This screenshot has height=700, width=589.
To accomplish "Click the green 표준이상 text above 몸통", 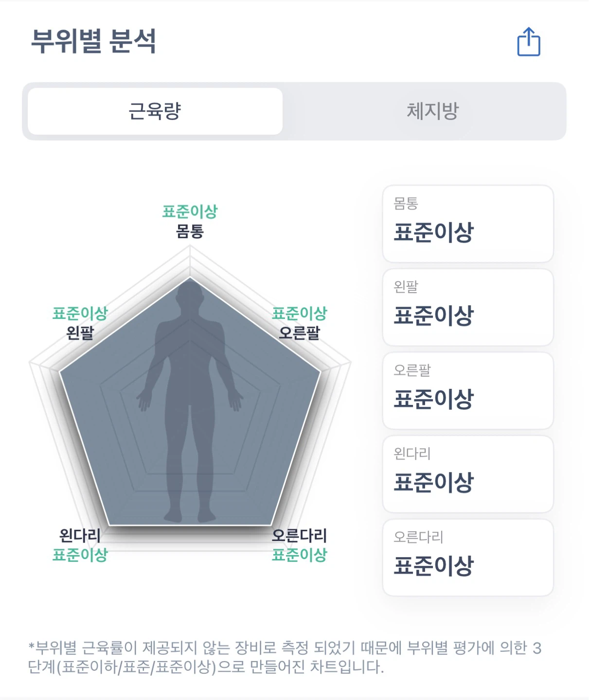I will (x=190, y=211).
